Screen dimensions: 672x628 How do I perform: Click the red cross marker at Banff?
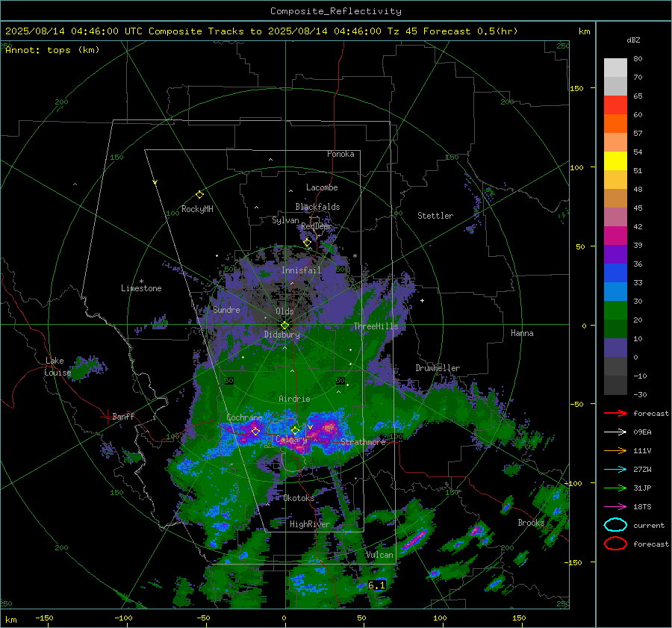click(x=107, y=417)
